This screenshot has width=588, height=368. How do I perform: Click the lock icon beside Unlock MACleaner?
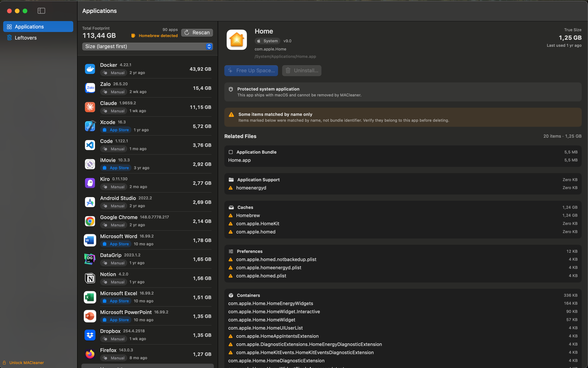tap(4, 362)
